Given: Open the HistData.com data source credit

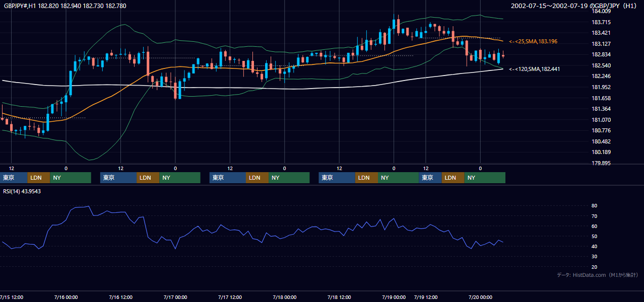Looking at the screenshot, I should 597,275.
